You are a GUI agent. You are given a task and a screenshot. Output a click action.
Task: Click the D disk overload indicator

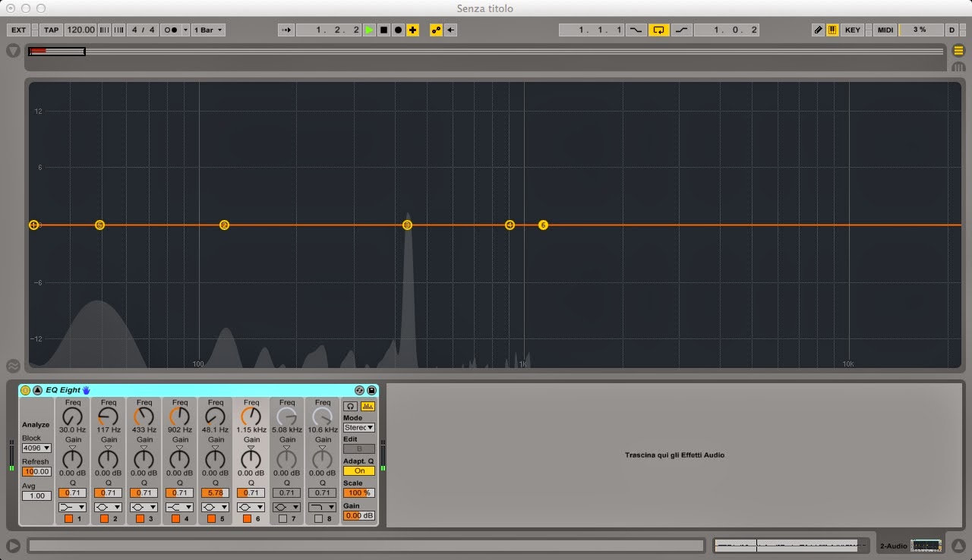(x=951, y=30)
